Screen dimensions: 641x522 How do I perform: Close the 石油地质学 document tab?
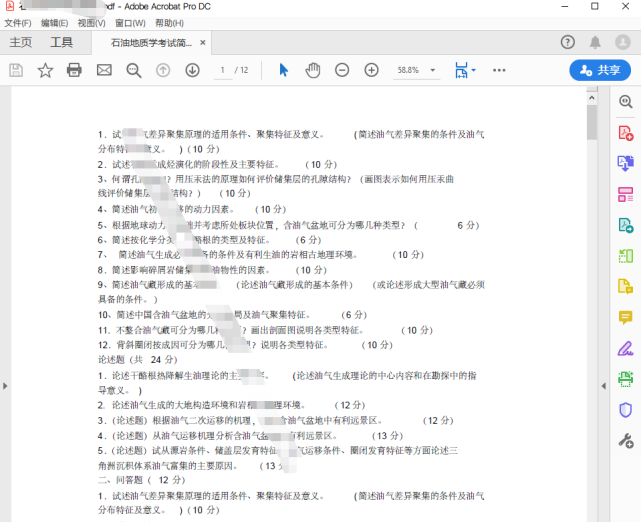click(x=202, y=43)
